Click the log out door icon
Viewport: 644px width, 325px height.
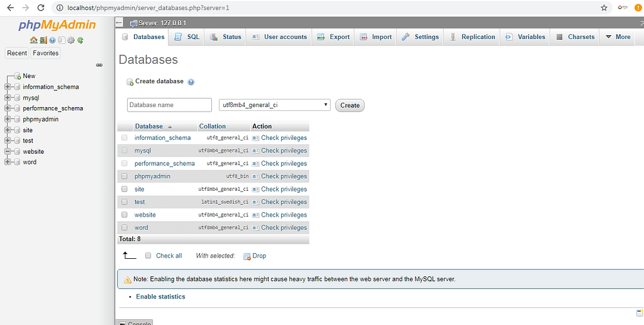pyautogui.click(x=43, y=40)
